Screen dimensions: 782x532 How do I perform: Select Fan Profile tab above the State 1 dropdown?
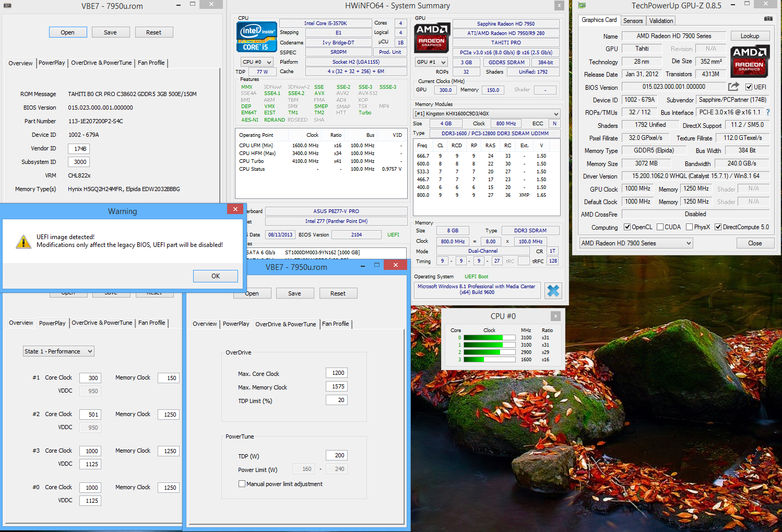(152, 323)
